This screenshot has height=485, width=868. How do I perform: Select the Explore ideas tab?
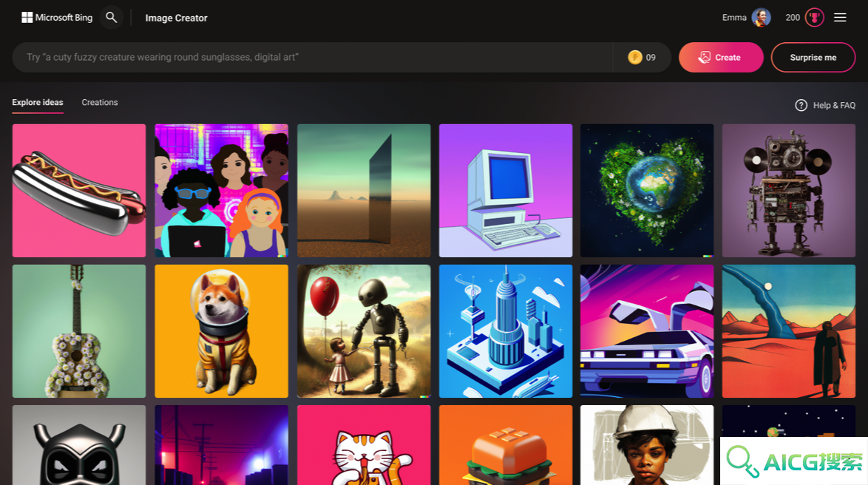(38, 103)
